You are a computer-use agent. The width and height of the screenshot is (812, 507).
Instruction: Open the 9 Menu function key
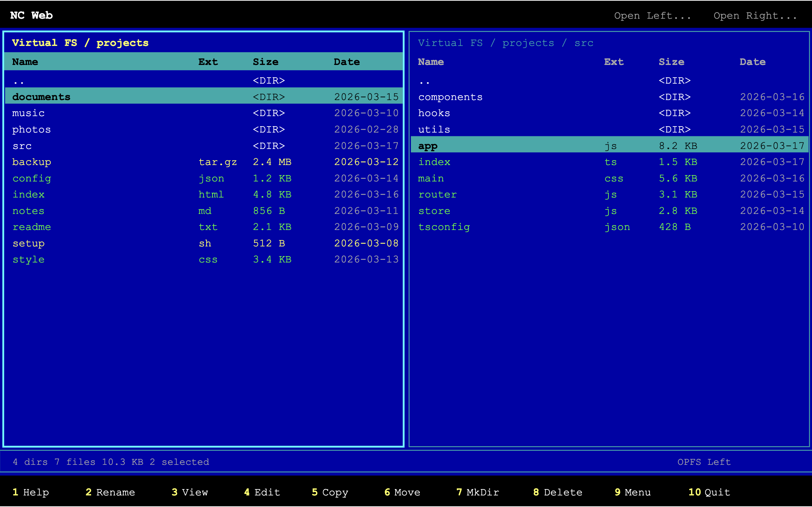(x=632, y=492)
